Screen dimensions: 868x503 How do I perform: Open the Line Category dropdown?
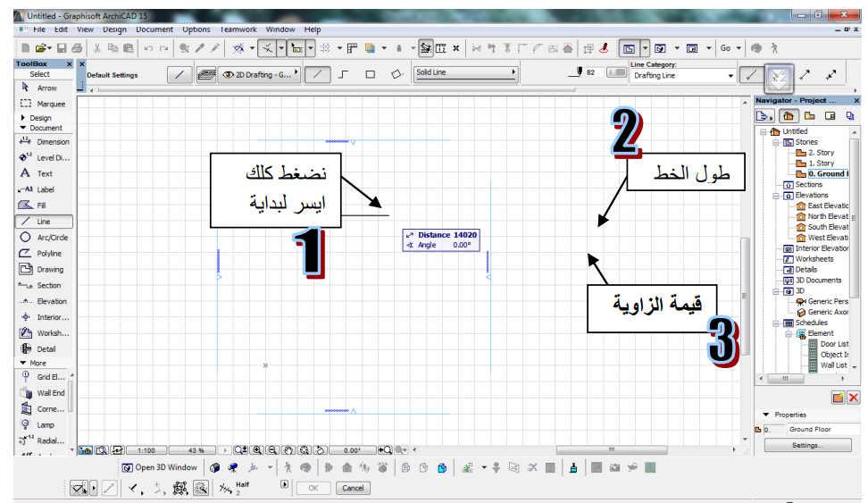(x=683, y=76)
